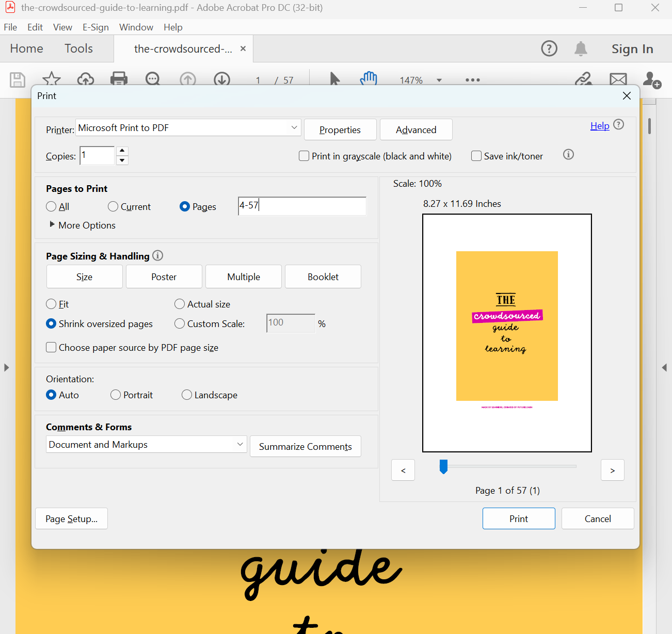
Task: Click the Page Sizing & Handling info icon
Action: (x=158, y=255)
